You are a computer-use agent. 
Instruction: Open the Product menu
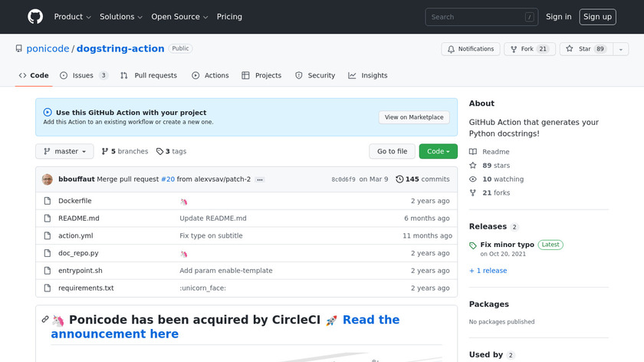click(73, 17)
